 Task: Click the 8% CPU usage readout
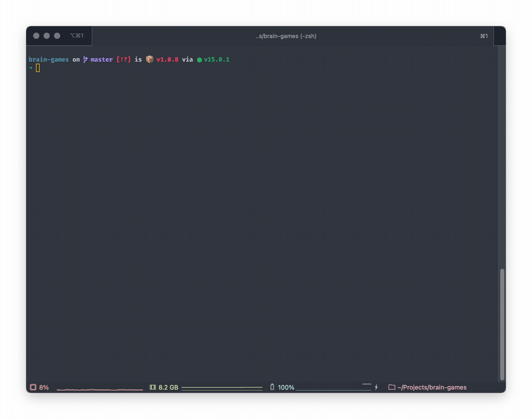(x=44, y=387)
